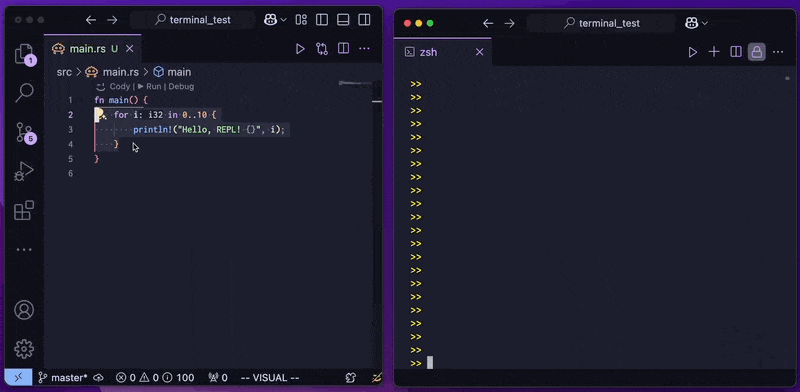The width and height of the screenshot is (800, 392).
Task: Split the main.rs editor right
Action: 343,48
